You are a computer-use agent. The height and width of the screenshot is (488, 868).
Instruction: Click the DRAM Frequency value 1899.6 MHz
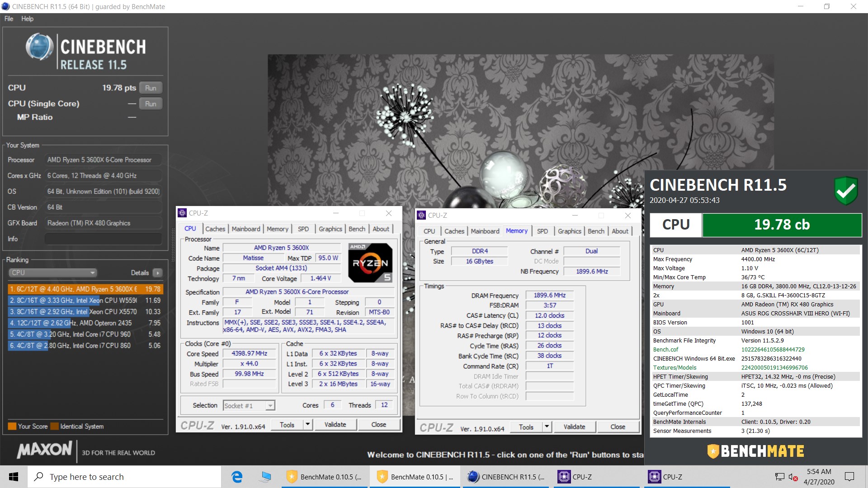[x=549, y=296]
